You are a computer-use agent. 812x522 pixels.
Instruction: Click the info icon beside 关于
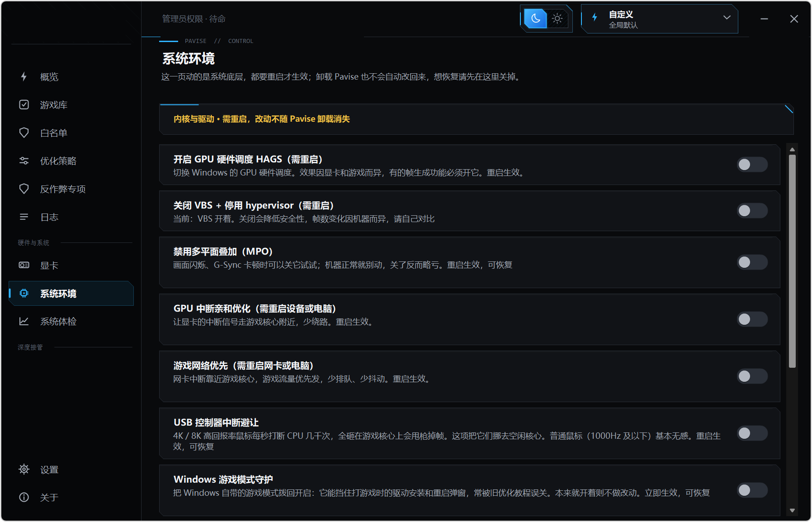[x=24, y=498]
